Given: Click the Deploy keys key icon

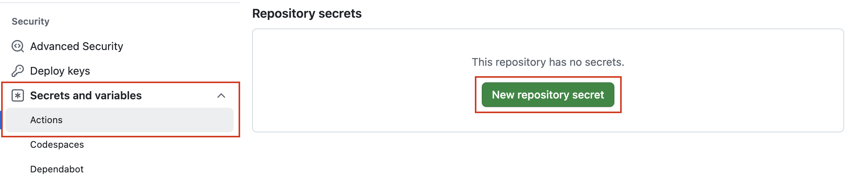Looking at the screenshot, I should click(x=18, y=71).
